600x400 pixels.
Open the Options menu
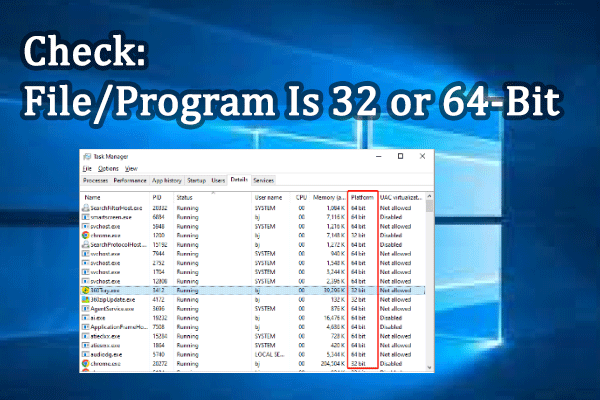coord(108,168)
